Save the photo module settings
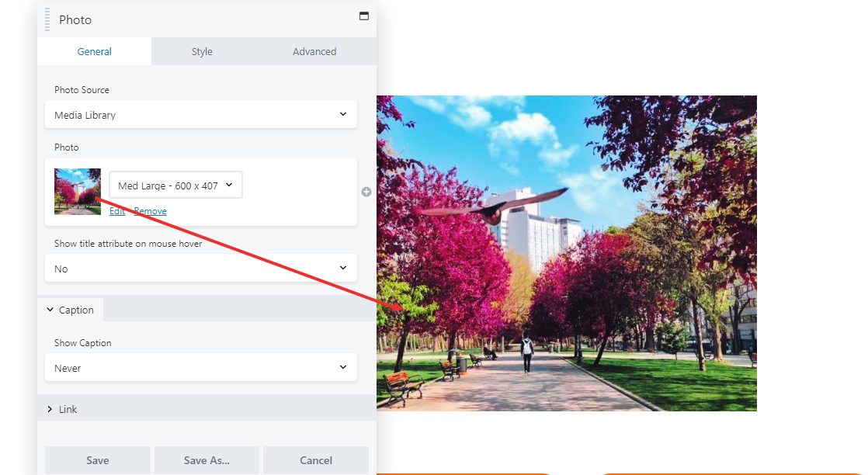The width and height of the screenshot is (868, 475). [97, 460]
